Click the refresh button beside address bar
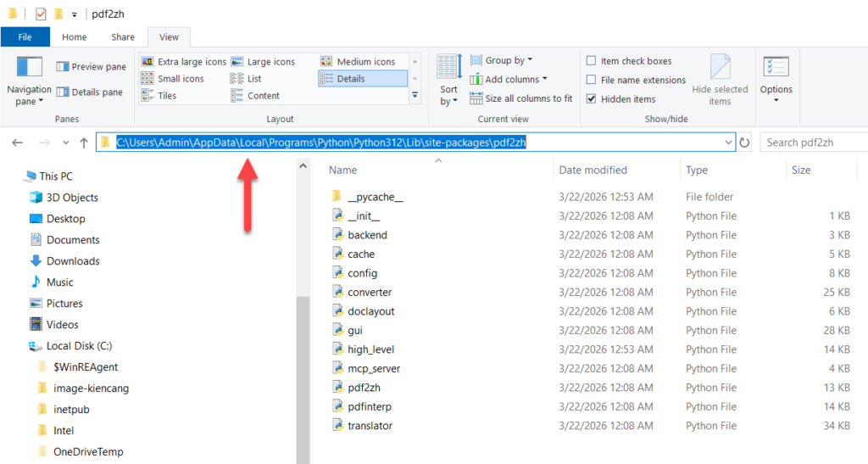The width and height of the screenshot is (868, 464). (x=745, y=143)
